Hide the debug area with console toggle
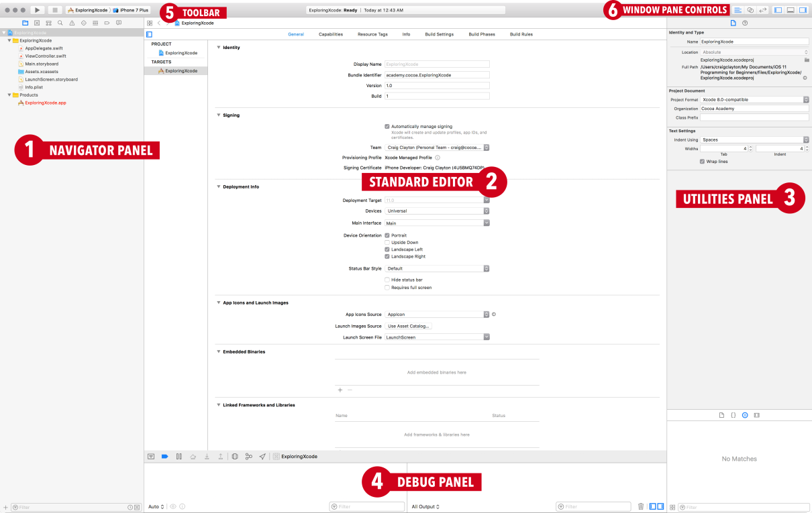The height and width of the screenshot is (513, 812). pos(151,456)
